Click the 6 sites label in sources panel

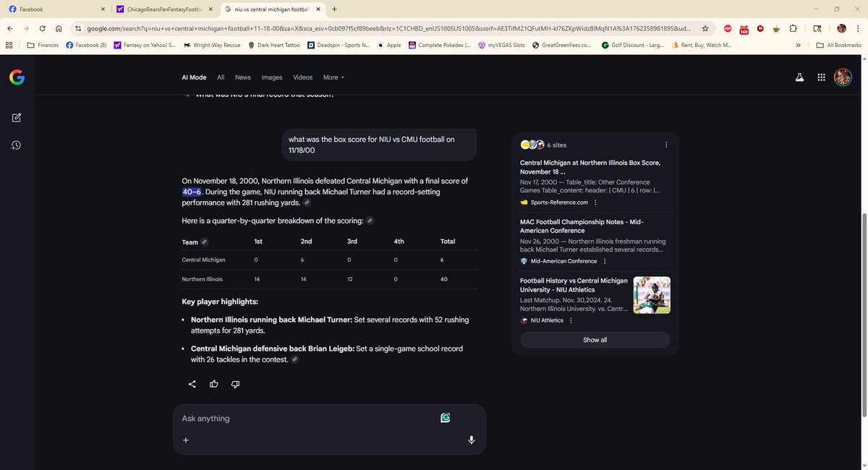pyautogui.click(x=557, y=145)
